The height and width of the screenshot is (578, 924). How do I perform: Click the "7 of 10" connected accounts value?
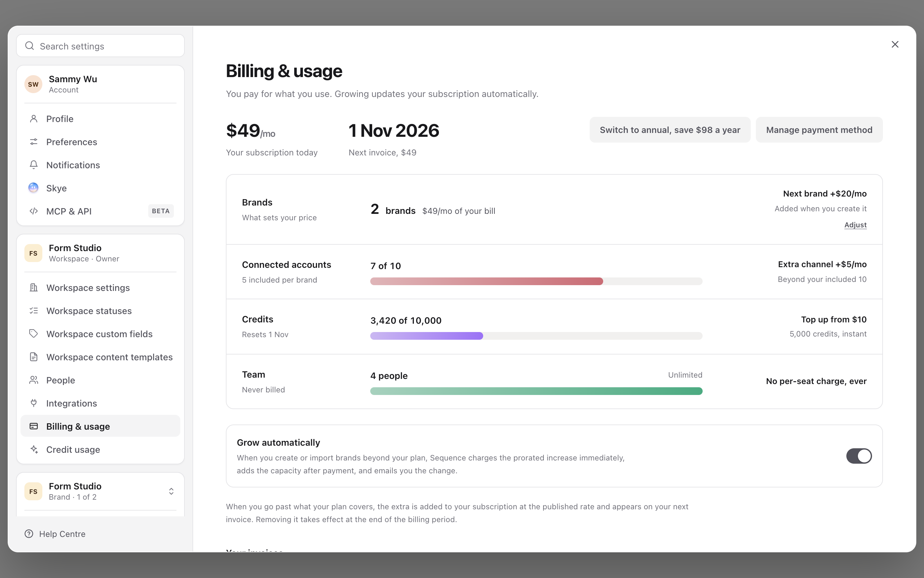(x=386, y=266)
